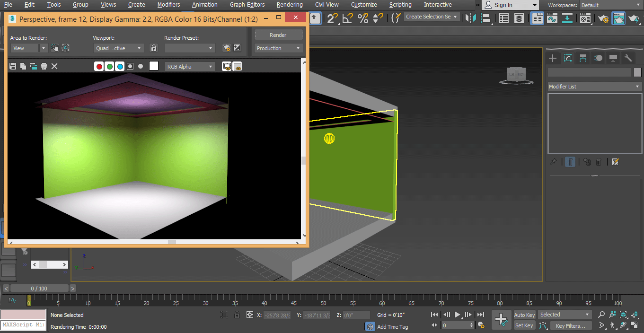644x333 pixels.
Task: Toggle the viewport lock to render
Action: coord(153,48)
